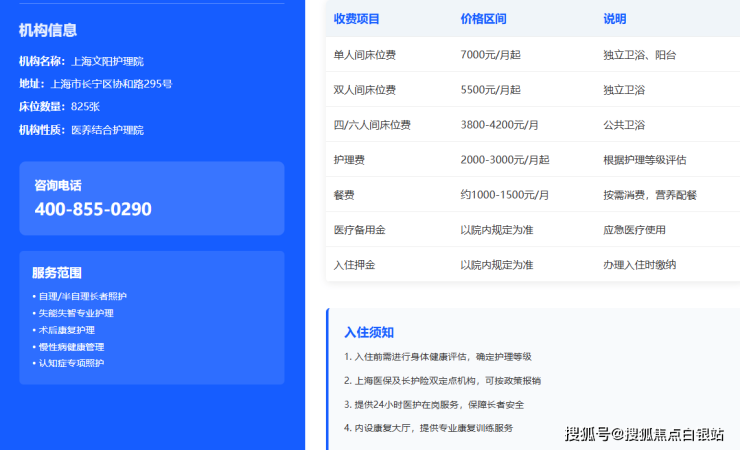The width and height of the screenshot is (740, 450).
Task: Click the 约1000-1500元/月 price cell
Action: tap(505, 195)
